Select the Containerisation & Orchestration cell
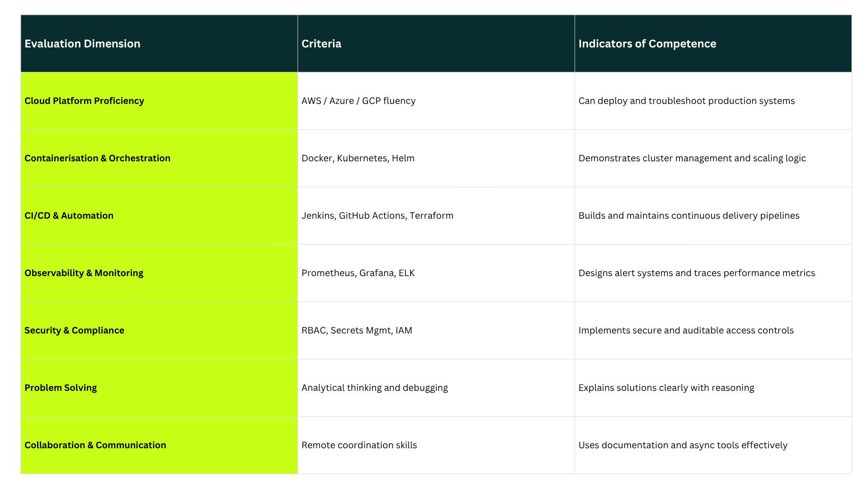The width and height of the screenshot is (868, 488). pos(97,158)
